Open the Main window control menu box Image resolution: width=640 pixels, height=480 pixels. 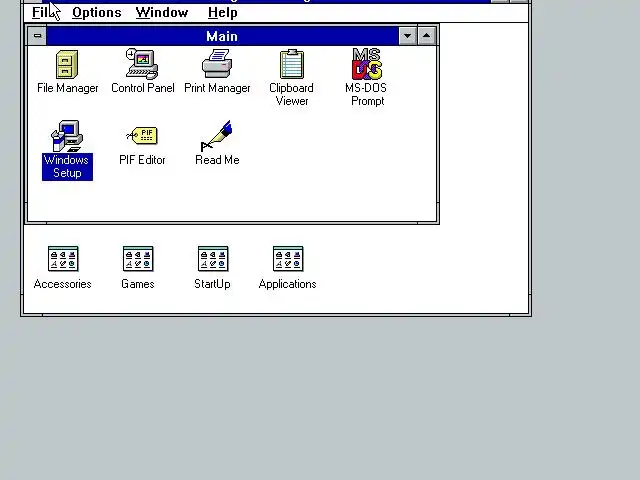pyautogui.click(x=37, y=36)
